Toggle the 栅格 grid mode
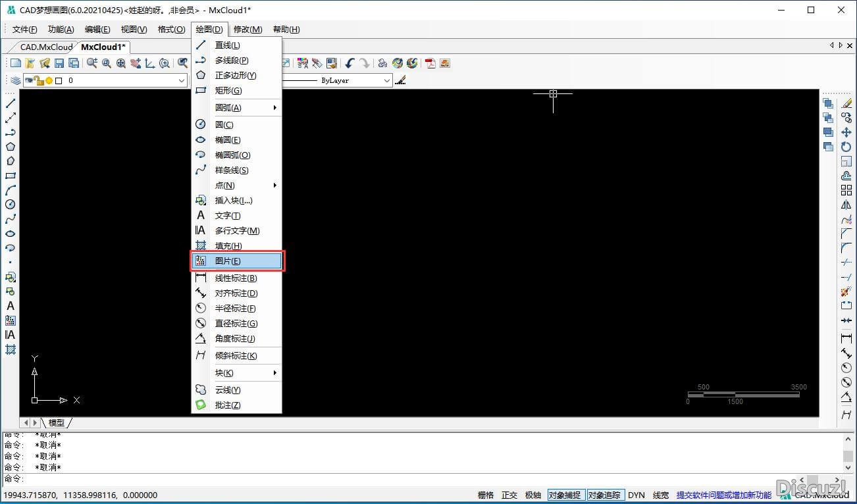This screenshot has width=857, height=504. coord(486,495)
